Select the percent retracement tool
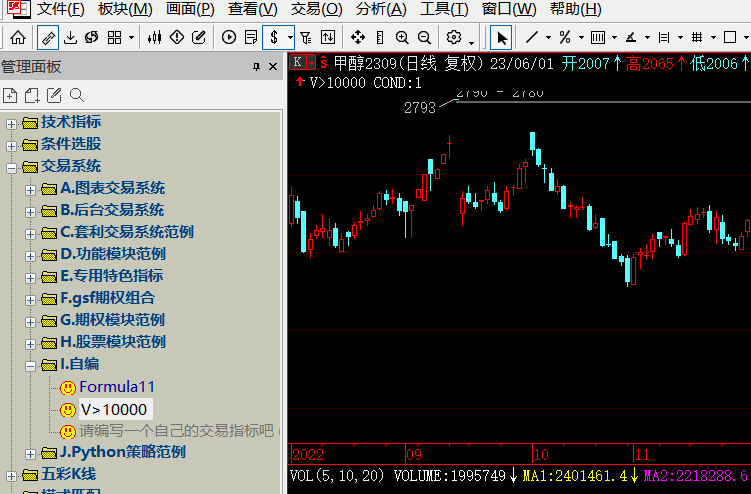 coord(565,37)
